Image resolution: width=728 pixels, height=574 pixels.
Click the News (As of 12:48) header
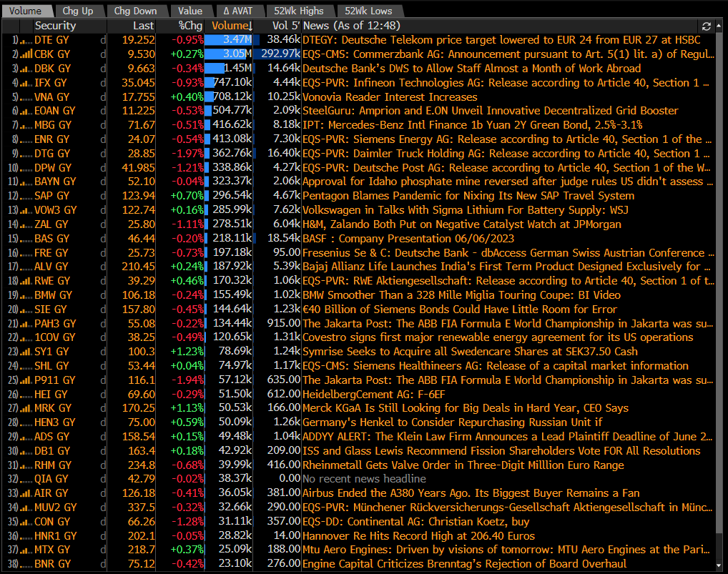(351, 26)
